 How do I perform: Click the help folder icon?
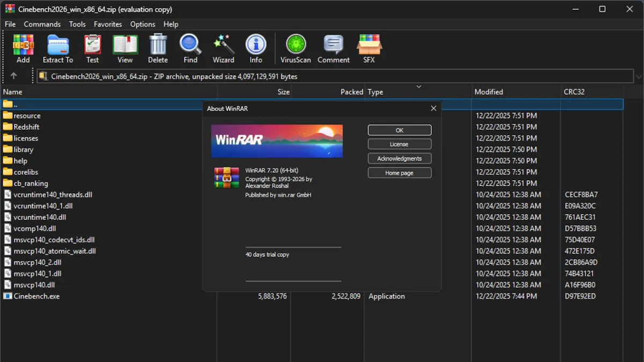pyautogui.click(x=8, y=160)
